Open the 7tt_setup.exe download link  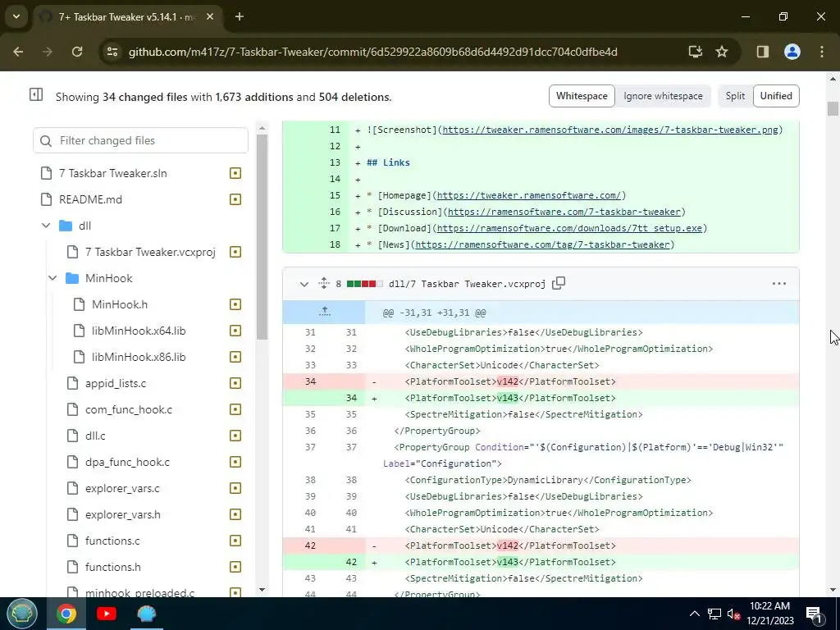tap(569, 228)
